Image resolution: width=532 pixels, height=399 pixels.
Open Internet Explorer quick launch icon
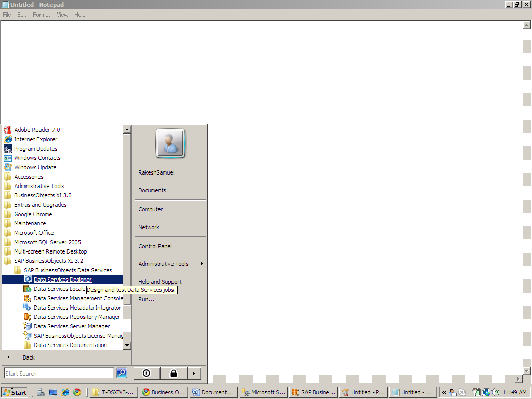click(65, 392)
